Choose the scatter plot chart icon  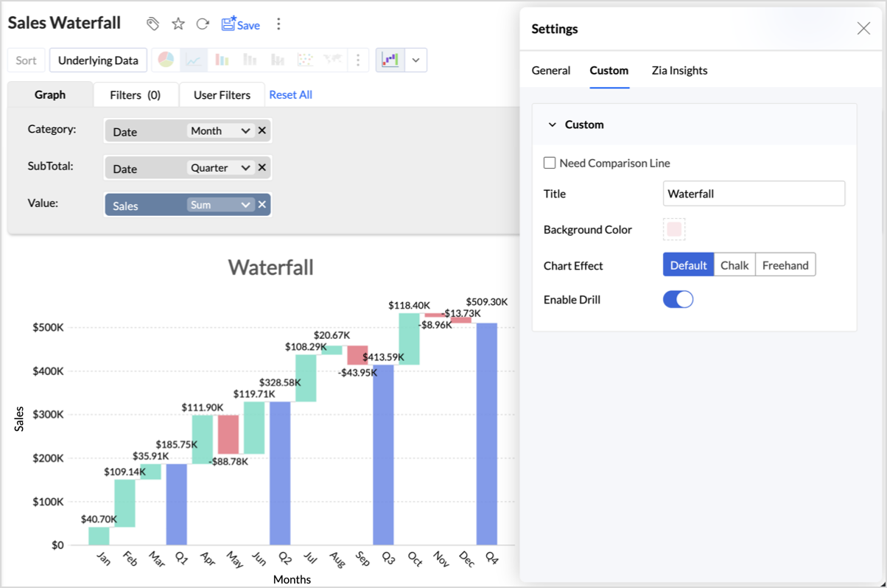[x=304, y=60]
